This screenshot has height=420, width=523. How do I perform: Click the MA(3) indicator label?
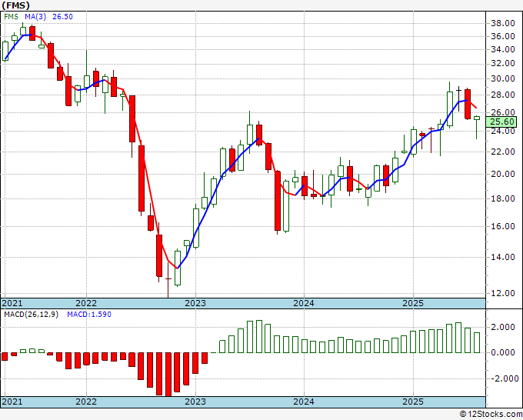tap(35, 17)
